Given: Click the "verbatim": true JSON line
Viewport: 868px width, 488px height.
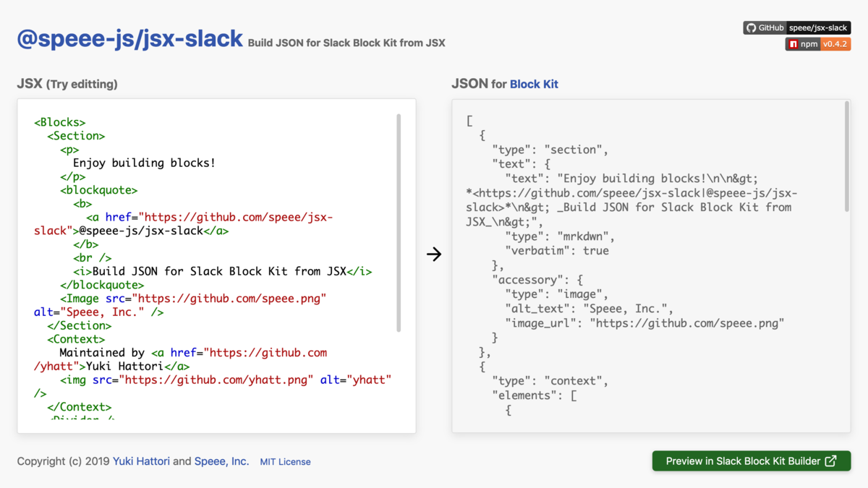Looking at the screenshot, I should (557, 251).
